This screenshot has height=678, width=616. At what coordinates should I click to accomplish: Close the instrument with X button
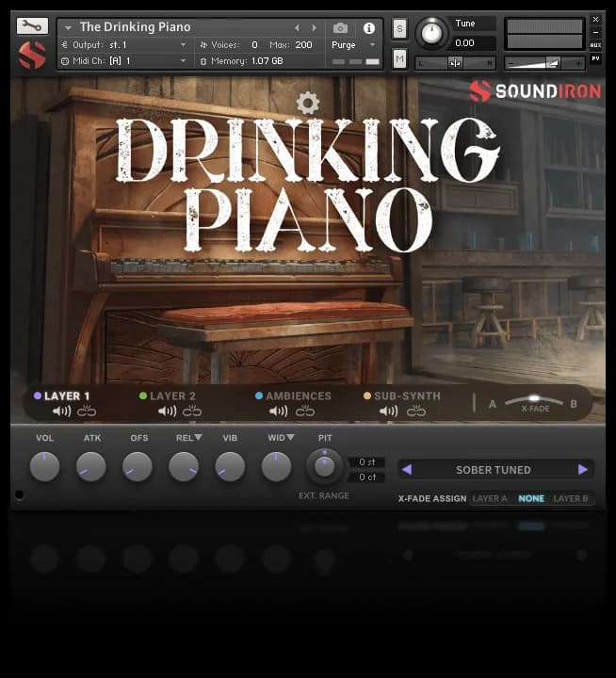[x=595, y=20]
